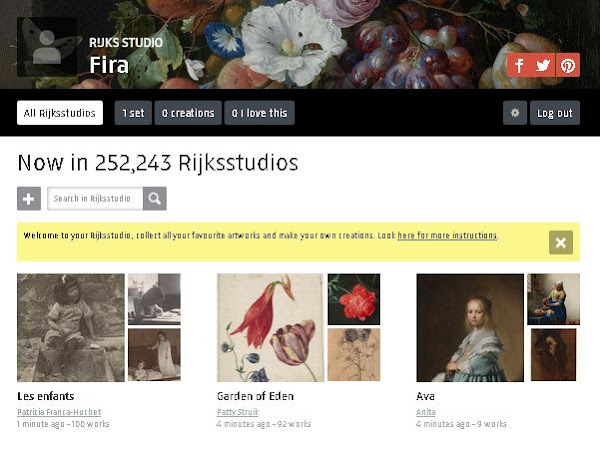View the 0 I love this tab
The width and height of the screenshot is (600, 453).
(x=259, y=113)
